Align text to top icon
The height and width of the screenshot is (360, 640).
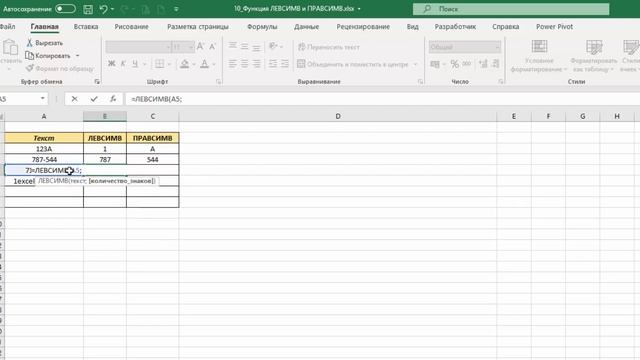click(233, 46)
